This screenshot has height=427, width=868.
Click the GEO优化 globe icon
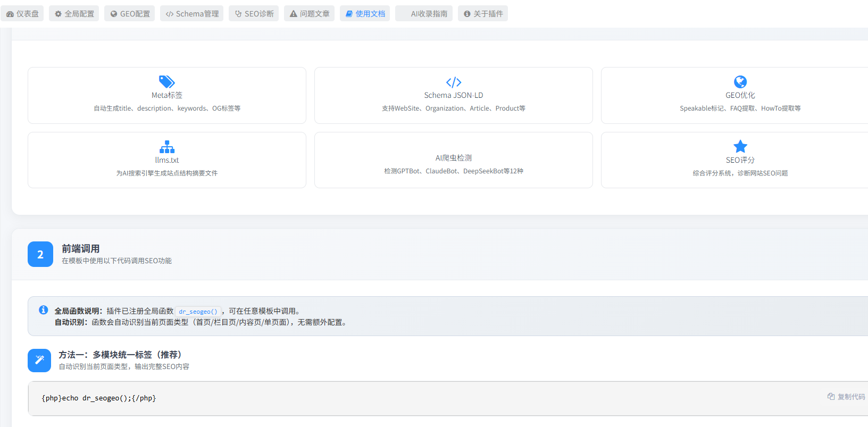point(740,82)
